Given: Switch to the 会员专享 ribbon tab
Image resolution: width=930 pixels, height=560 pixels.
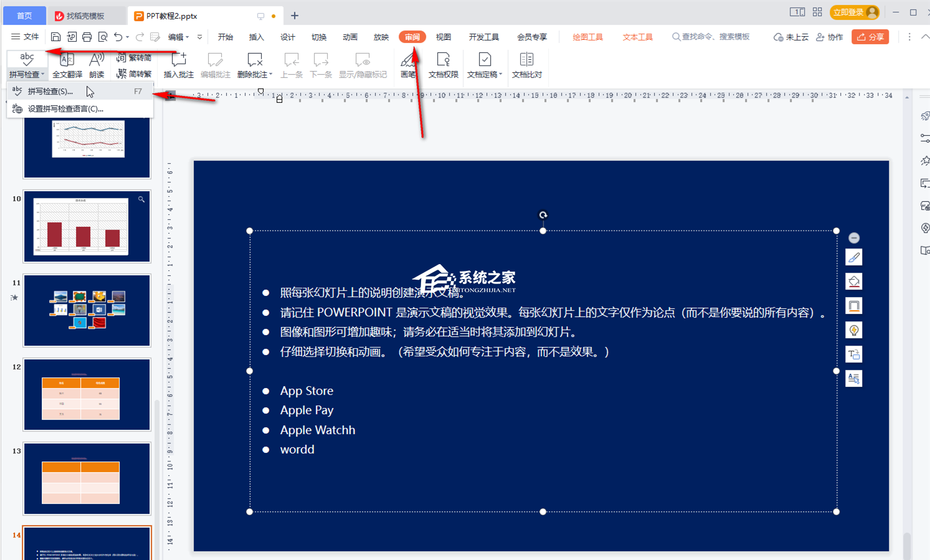Looking at the screenshot, I should [x=532, y=37].
